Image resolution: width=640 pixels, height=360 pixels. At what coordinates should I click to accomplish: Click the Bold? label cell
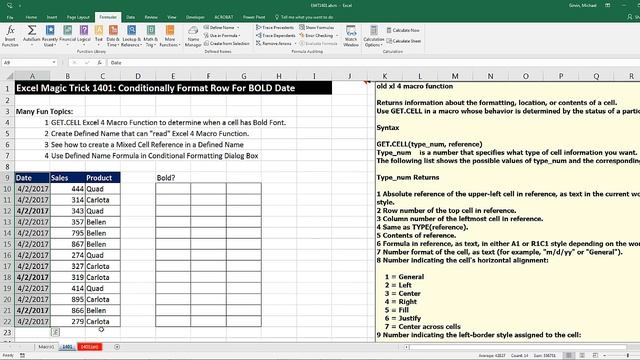[173, 178]
